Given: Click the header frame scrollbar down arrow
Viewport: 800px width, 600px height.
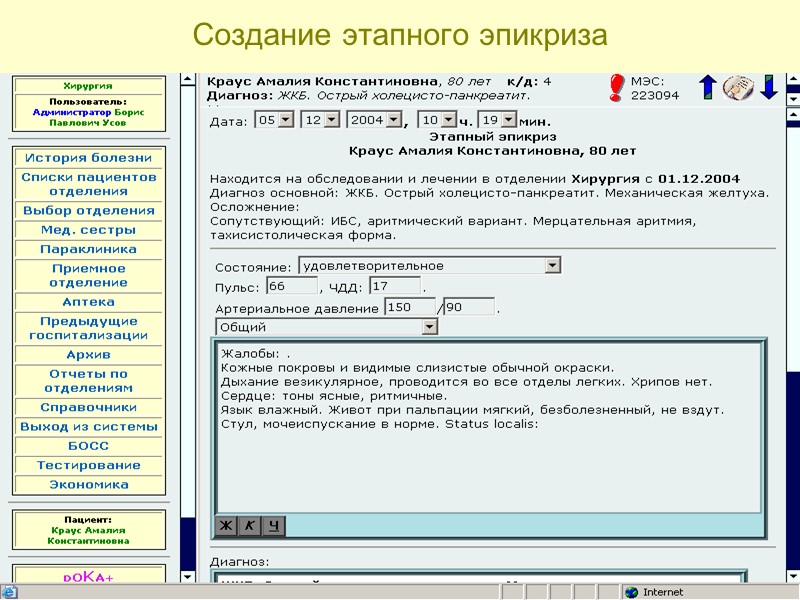Looking at the screenshot, I should tap(793, 98).
